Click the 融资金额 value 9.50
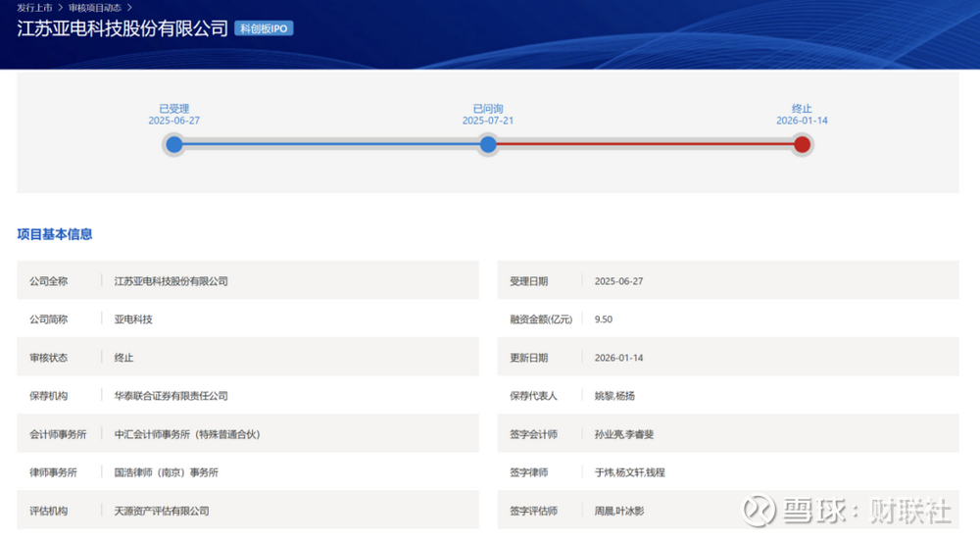The image size is (980, 541). (x=603, y=320)
